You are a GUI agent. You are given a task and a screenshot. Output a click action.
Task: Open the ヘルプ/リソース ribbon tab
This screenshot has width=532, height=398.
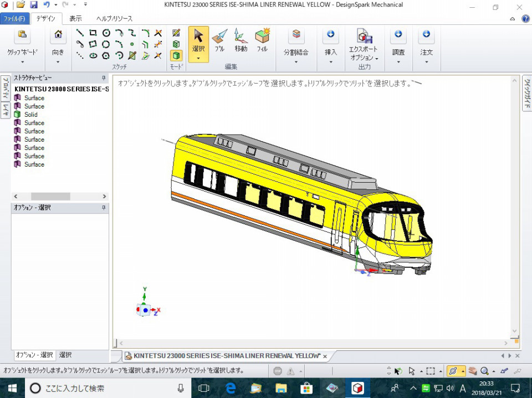tap(114, 19)
